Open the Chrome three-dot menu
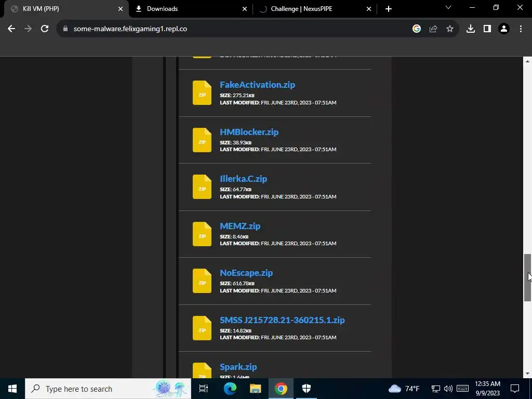Screen dimensions: 532x399 coord(521,29)
